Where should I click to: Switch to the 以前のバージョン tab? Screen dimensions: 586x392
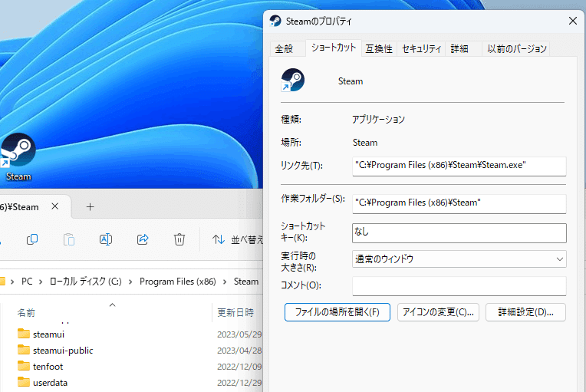click(x=517, y=49)
